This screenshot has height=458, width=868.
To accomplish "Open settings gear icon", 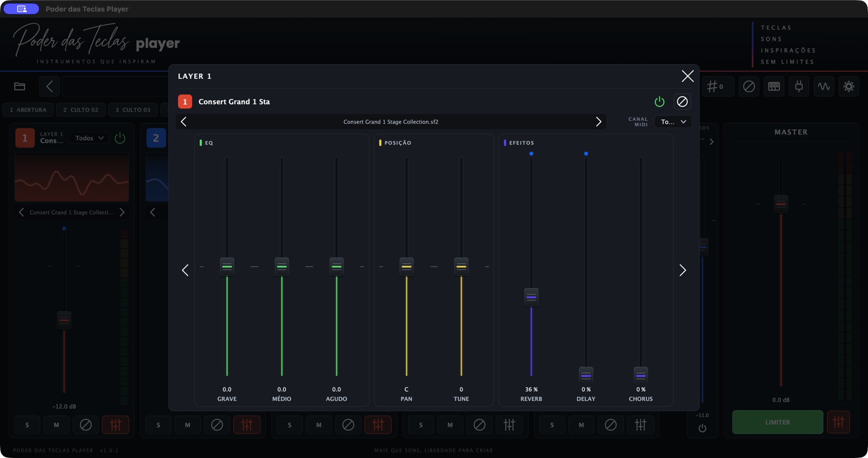I will coord(849,86).
